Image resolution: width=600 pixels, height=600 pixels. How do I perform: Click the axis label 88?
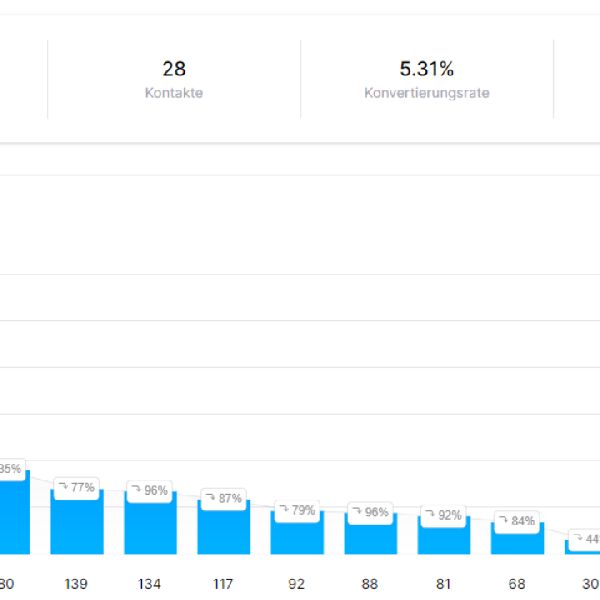click(371, 584)
